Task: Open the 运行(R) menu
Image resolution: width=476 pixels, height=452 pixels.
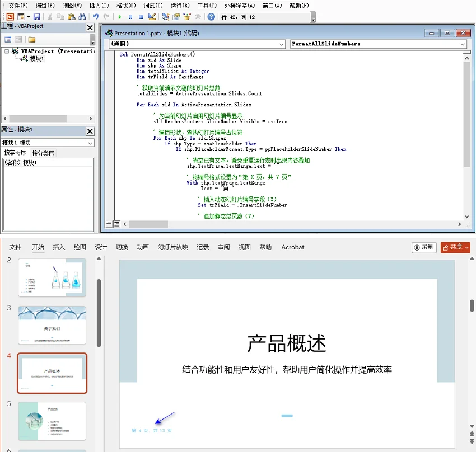Action: (x=180, y=6)
